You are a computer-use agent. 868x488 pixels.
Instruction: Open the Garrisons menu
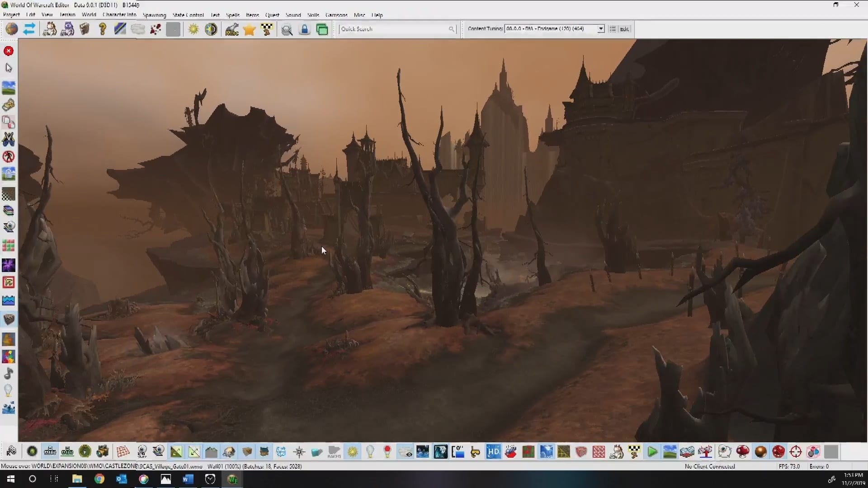tap(336, 15)
